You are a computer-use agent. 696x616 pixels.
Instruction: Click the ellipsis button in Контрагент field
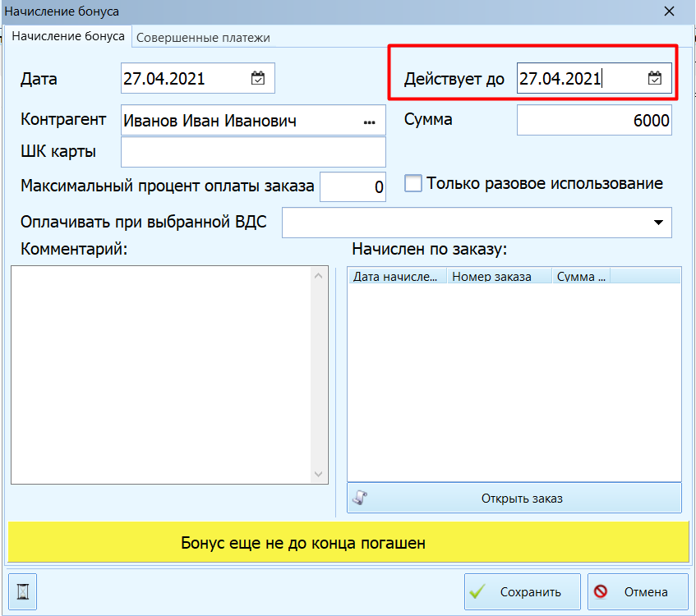coord(369,122)
